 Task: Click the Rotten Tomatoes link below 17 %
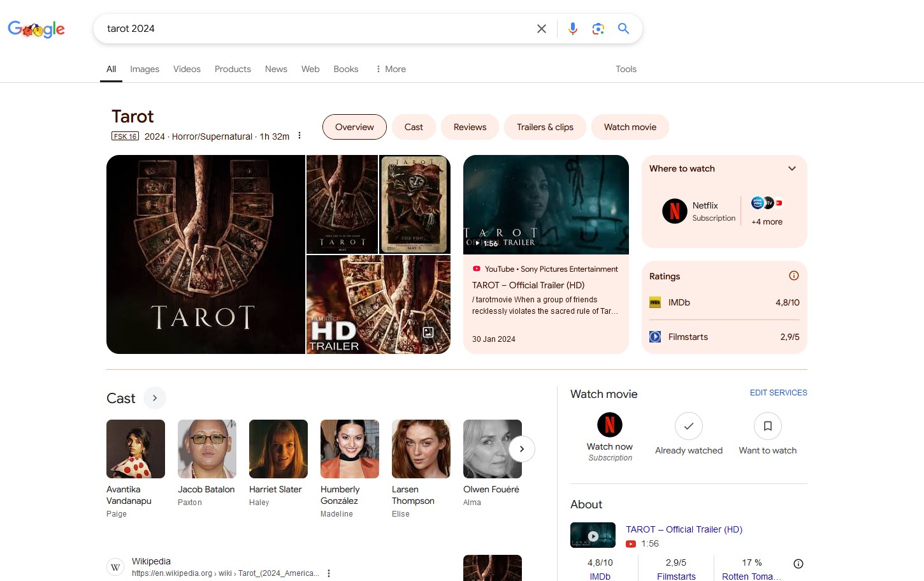tap(751, 577)
